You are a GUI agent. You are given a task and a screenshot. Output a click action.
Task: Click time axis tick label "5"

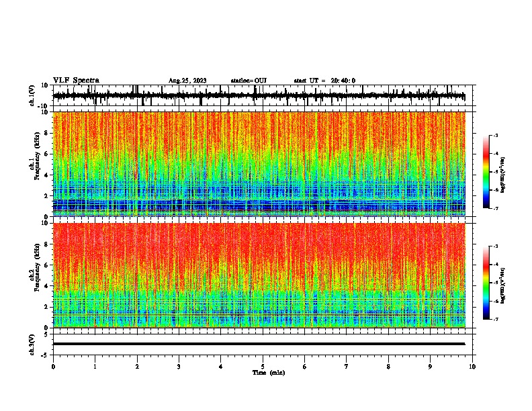[x=263, y=367]
